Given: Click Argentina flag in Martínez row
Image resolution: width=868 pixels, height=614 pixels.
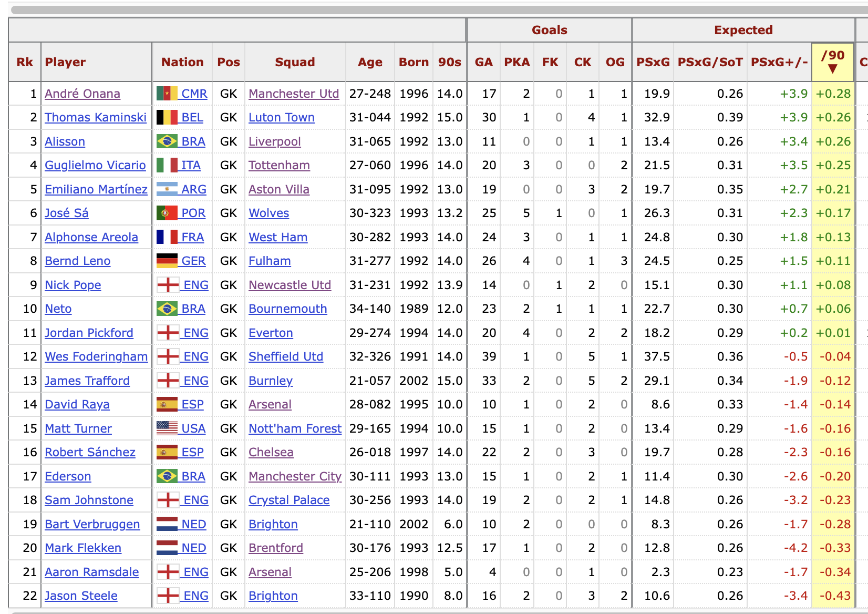Looking at the screenshot, I should [x=167, y=189].
